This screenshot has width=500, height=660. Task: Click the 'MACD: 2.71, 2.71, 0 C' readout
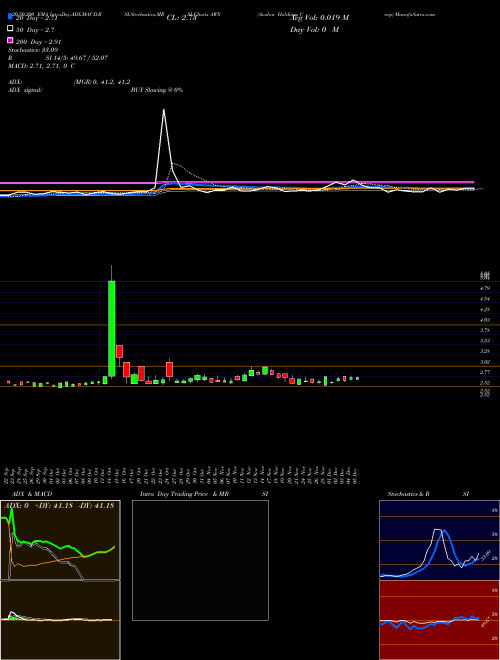[x=42, y=66]
